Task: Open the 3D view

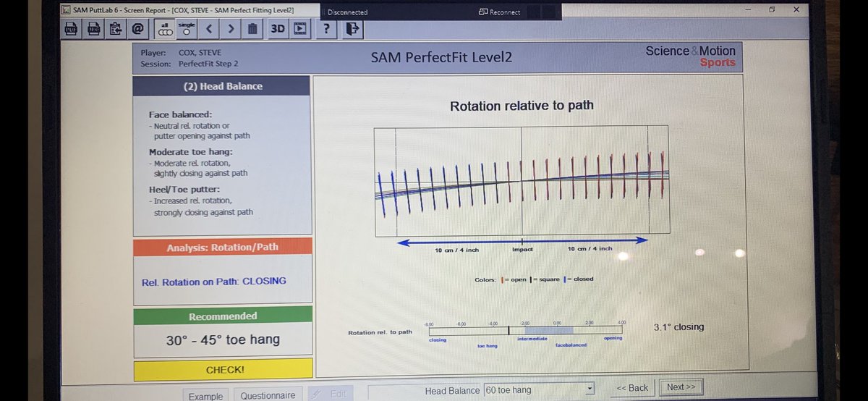Action: click(277, 29)
